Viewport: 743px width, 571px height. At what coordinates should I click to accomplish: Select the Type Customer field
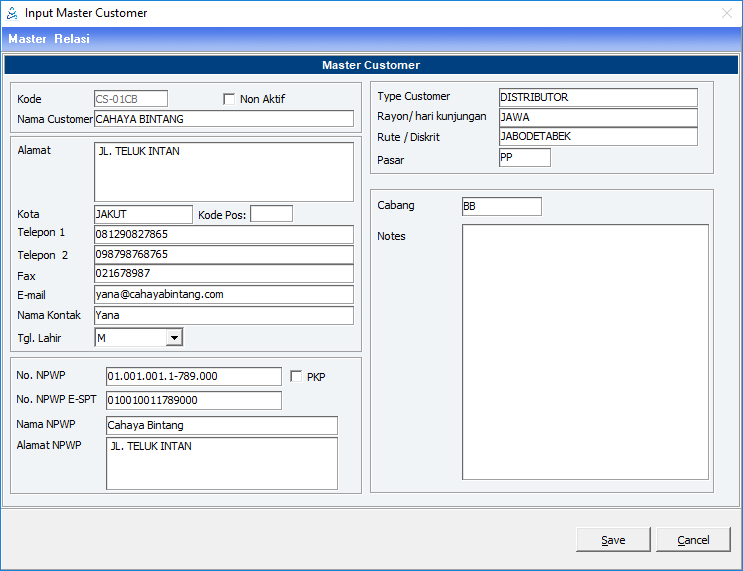point(597,97)
